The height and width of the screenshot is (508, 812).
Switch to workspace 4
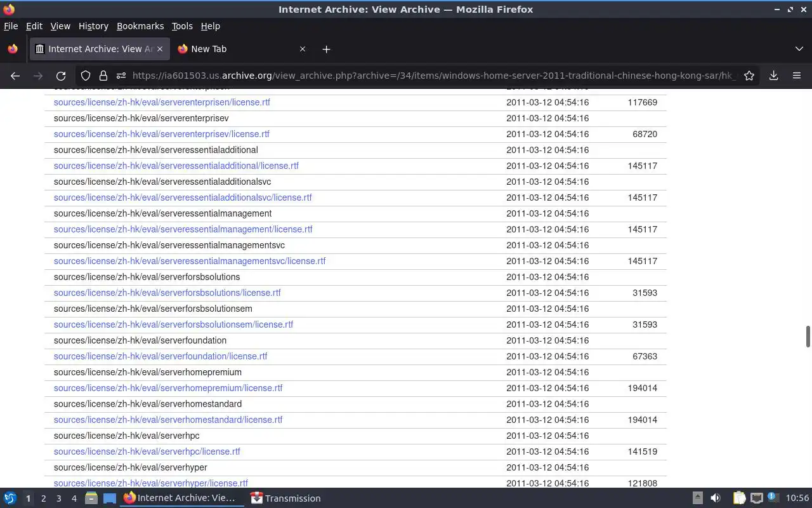74,498
